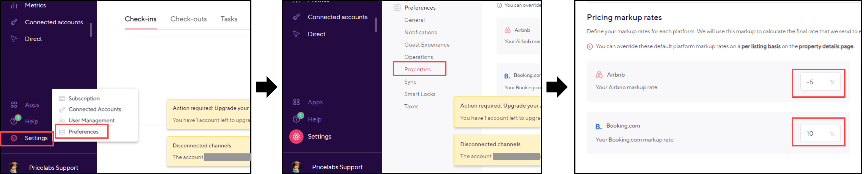Select Taxes in the Preferences submenu
Viewport: 868px width, 174px height.
[411, 106]
